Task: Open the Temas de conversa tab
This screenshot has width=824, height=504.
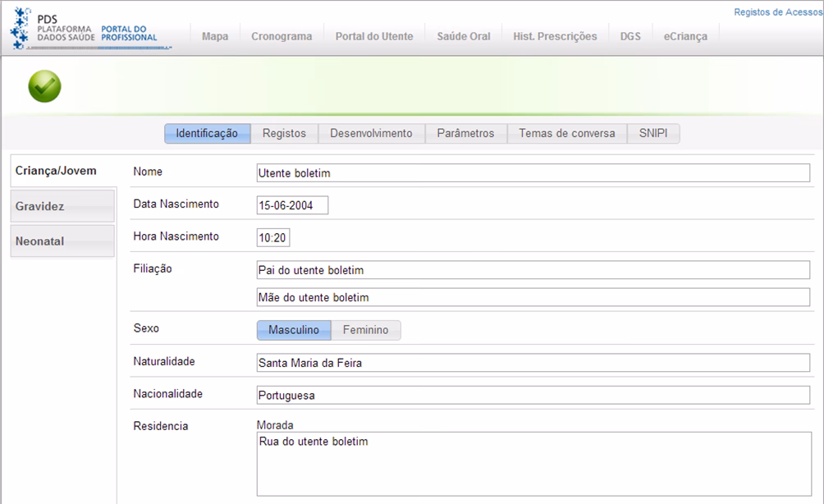Action: tap(566, 132)
